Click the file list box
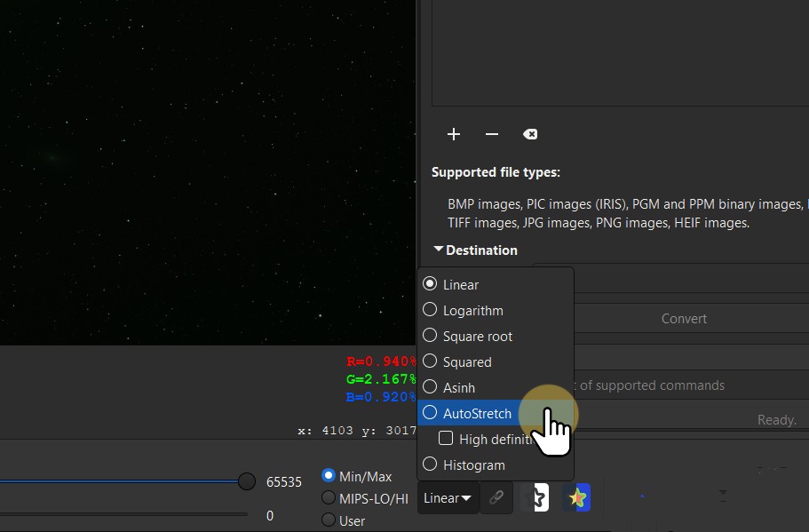The width and height of the screenshot is (809, 532). 620,53
